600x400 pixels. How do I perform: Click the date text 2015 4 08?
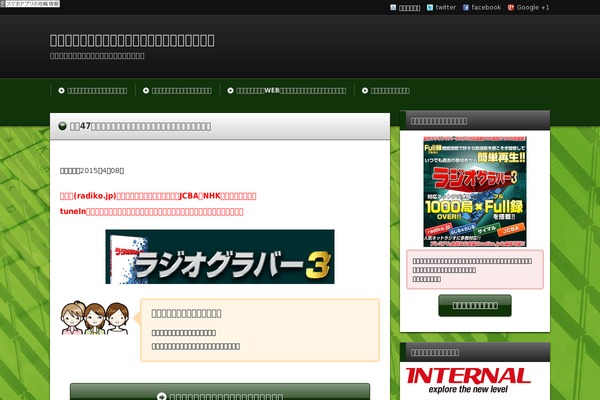92,171
